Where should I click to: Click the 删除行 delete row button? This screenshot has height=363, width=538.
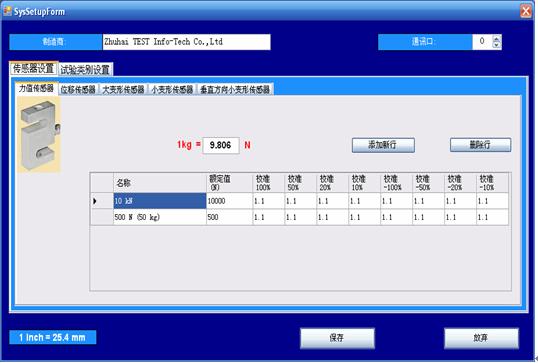[480, 145]
